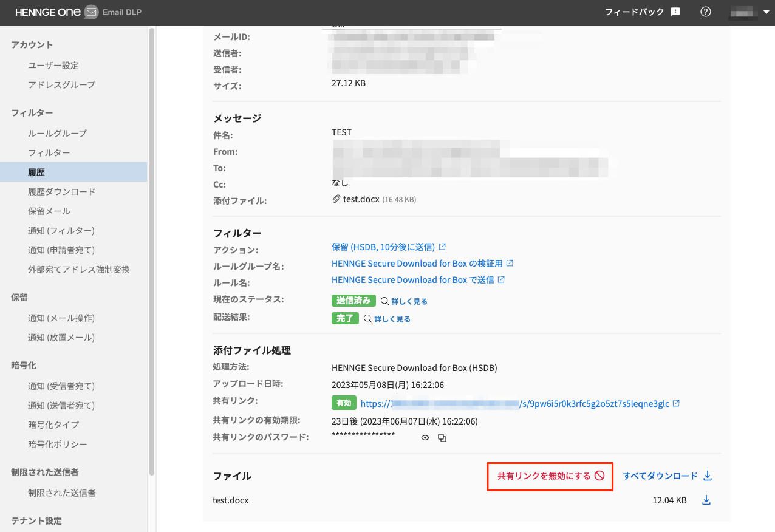Open ユーザー設定 in the sidebar
This screenshot has height=532, width=775.
click(53, 65)
